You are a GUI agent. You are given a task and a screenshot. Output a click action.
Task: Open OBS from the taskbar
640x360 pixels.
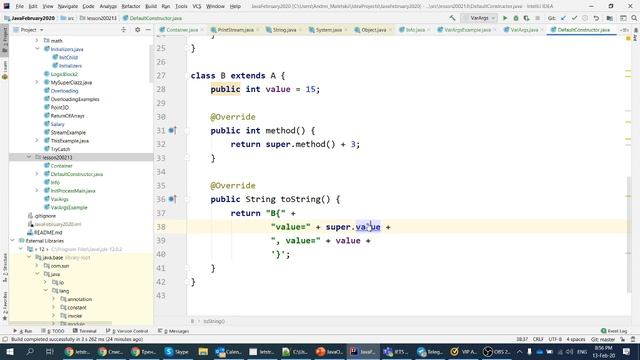pos(497,351)
